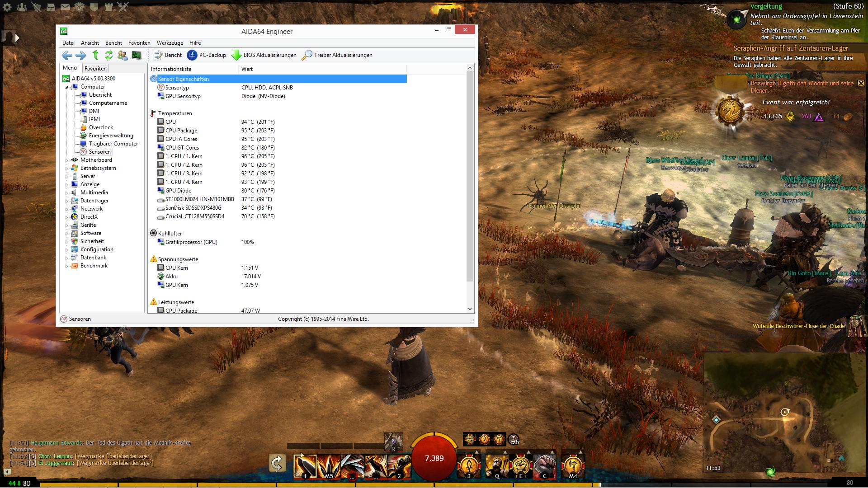This screenshot has width=868, height=488.
Task: Open the hero panel sword-and-shield icon
Action: tap(36, 7)
